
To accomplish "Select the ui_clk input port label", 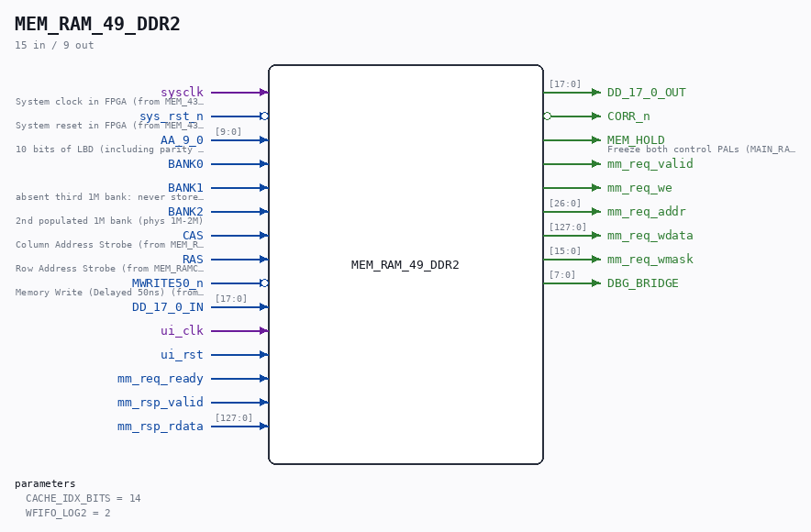I will click(182, 330).
